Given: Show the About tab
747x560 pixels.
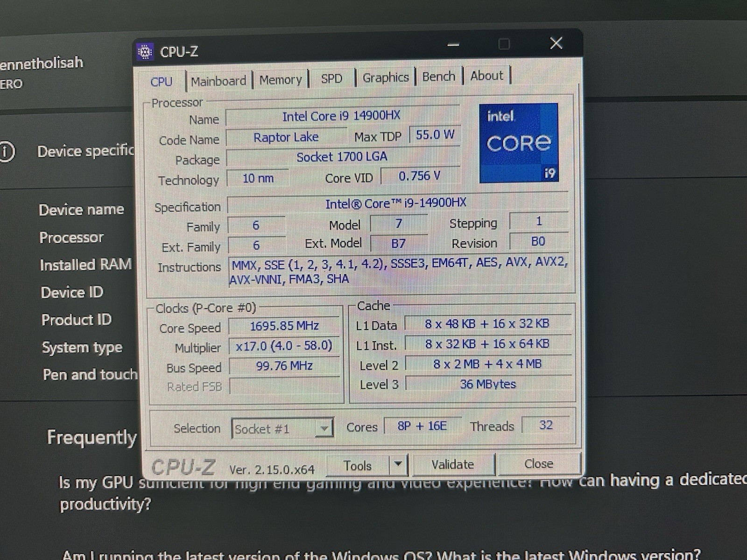Looking at the screenshot, I should [486, 76].
